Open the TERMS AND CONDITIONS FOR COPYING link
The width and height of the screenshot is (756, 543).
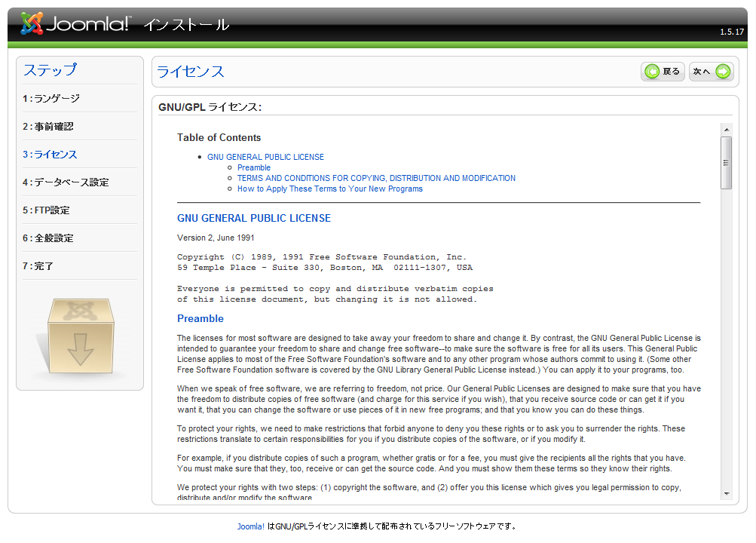[x=376, y=179]
